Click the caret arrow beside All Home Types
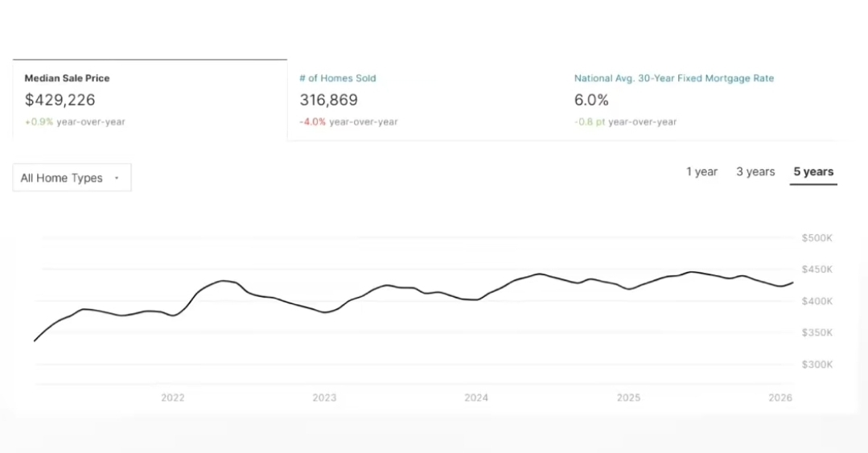Viewport: 868px width, 453px height. 117,178
